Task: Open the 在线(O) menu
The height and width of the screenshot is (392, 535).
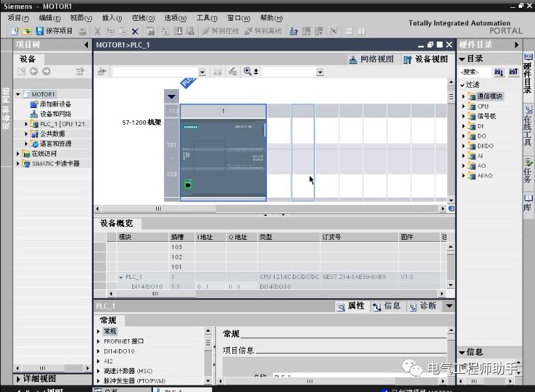Action: coord(143,18)
